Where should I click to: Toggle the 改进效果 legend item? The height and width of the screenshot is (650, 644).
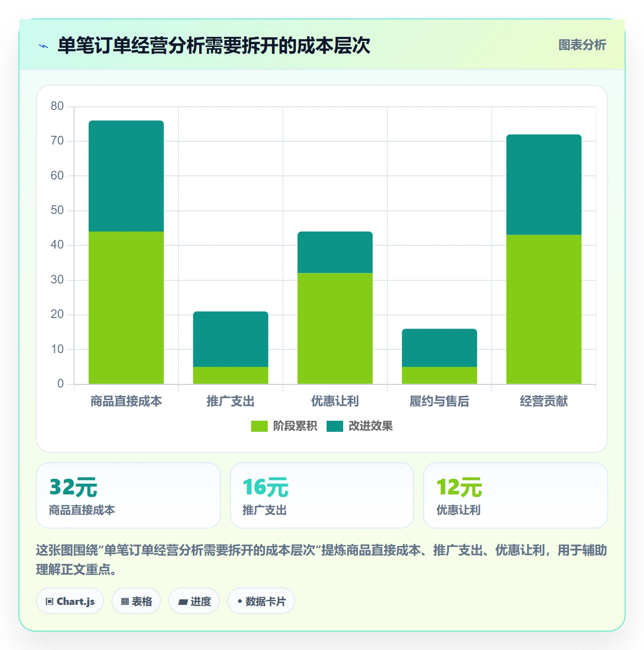[x=360, y=426]
